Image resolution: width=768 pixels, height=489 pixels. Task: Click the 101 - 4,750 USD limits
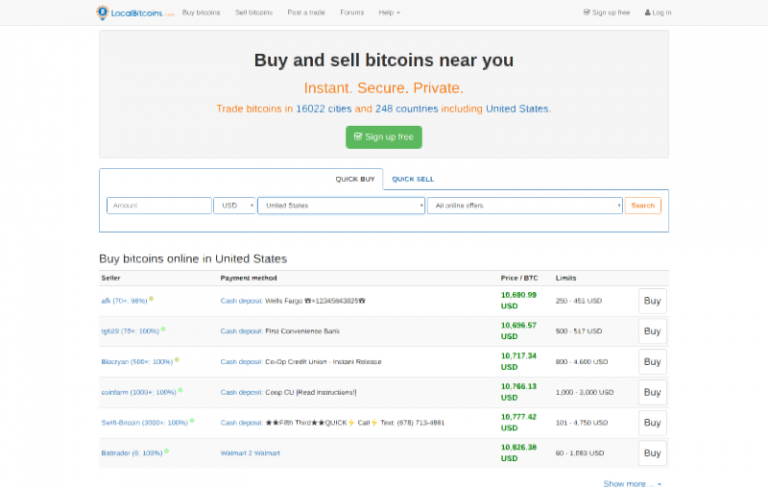click(582, 423)
